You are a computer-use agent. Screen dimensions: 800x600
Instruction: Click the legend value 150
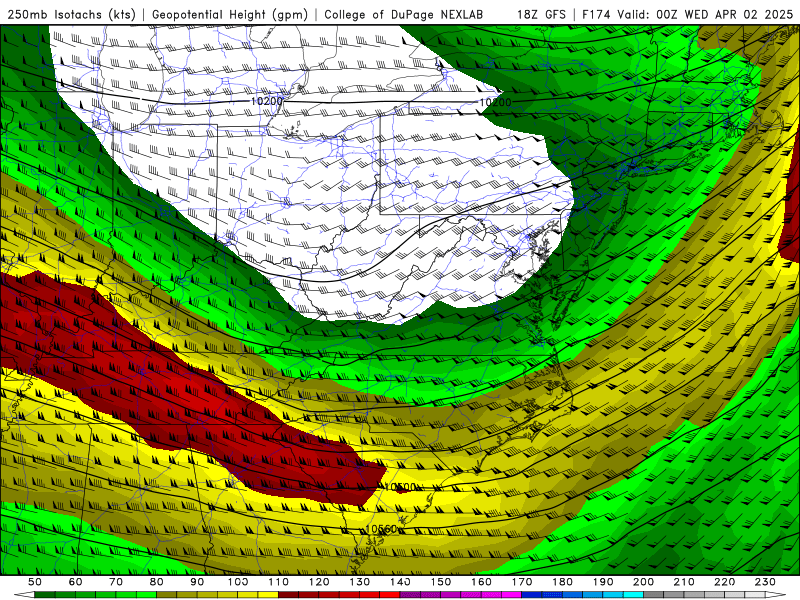(x=441, y=582)
